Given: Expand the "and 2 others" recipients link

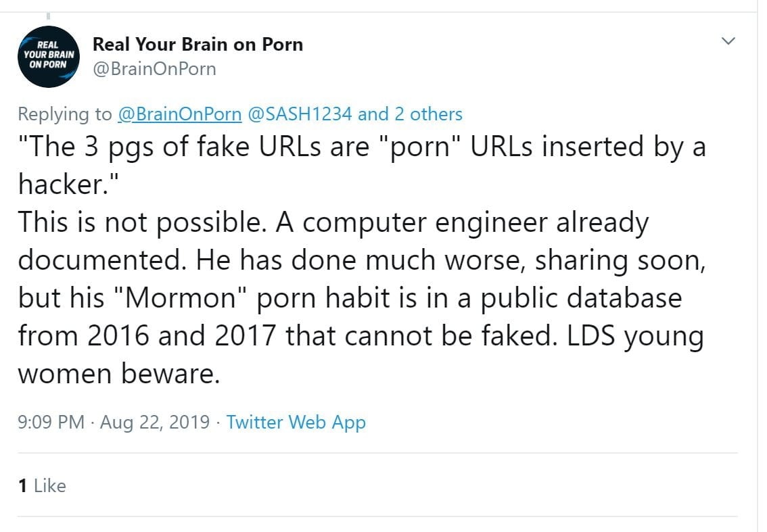Looking at the screenshot, I should coord(410,114).
